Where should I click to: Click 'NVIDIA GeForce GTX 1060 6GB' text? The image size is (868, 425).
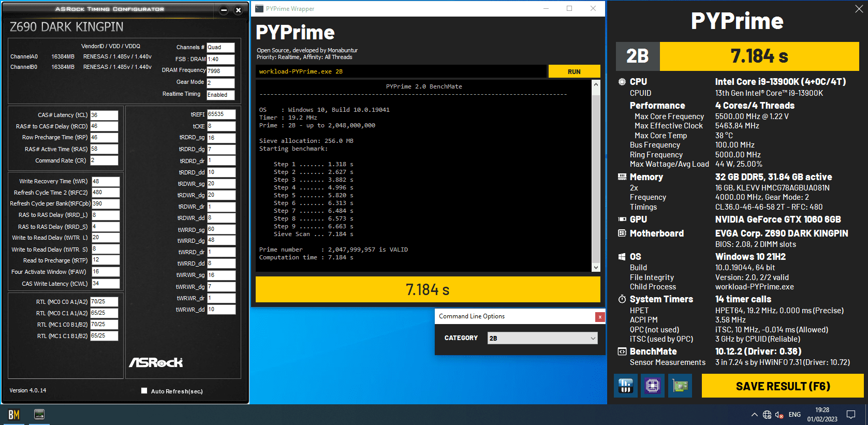tap(778, 219)
